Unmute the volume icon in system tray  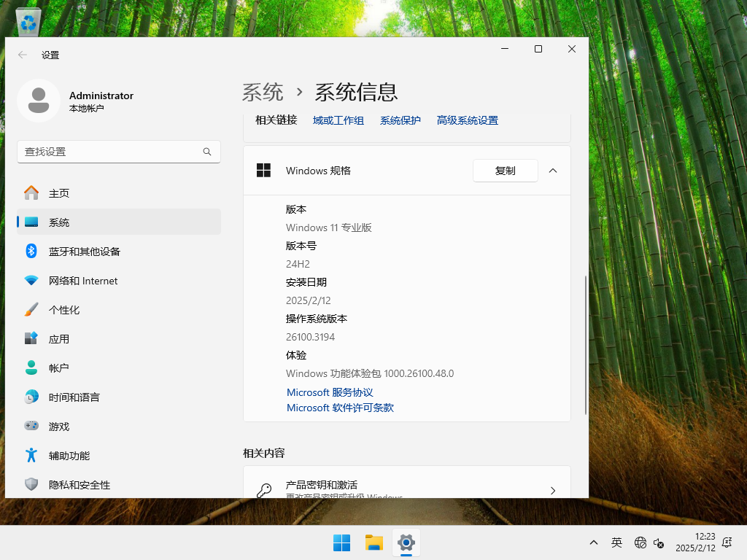coord(659,544)
